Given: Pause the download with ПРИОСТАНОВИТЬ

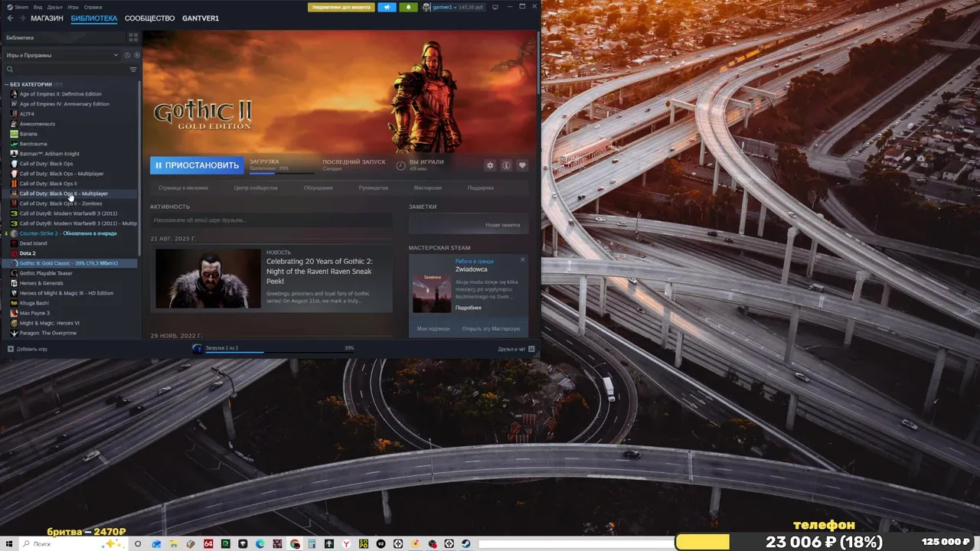Looking at the screenshot, I should point(197,165).
